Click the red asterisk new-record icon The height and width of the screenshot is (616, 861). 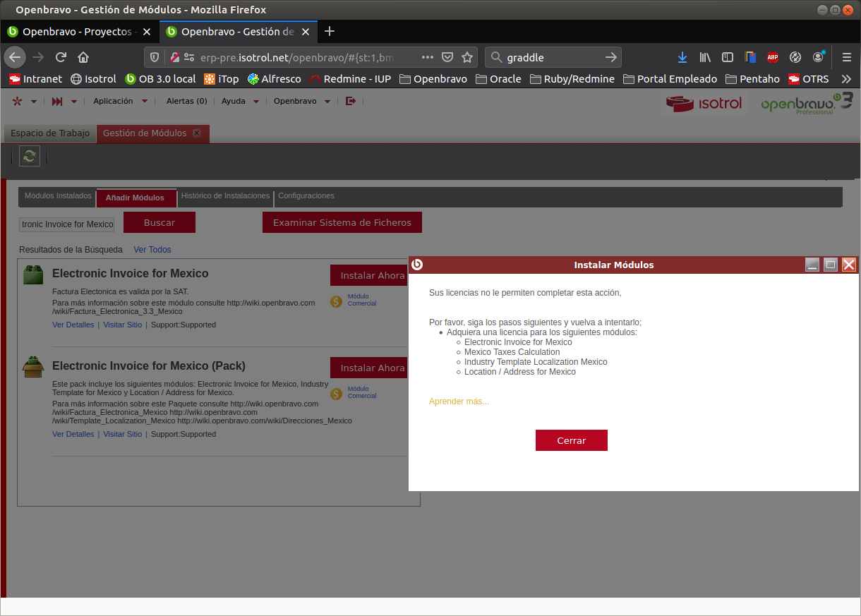(x=18, y=102)
